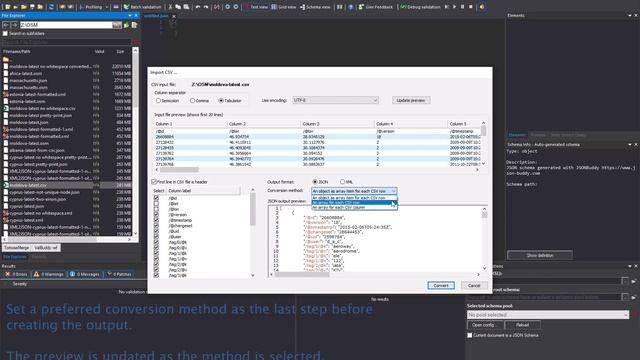Click input preview horizontal scrollbar thumb
This screenshot has width=640, height=360.
click(x=179, y=169)
